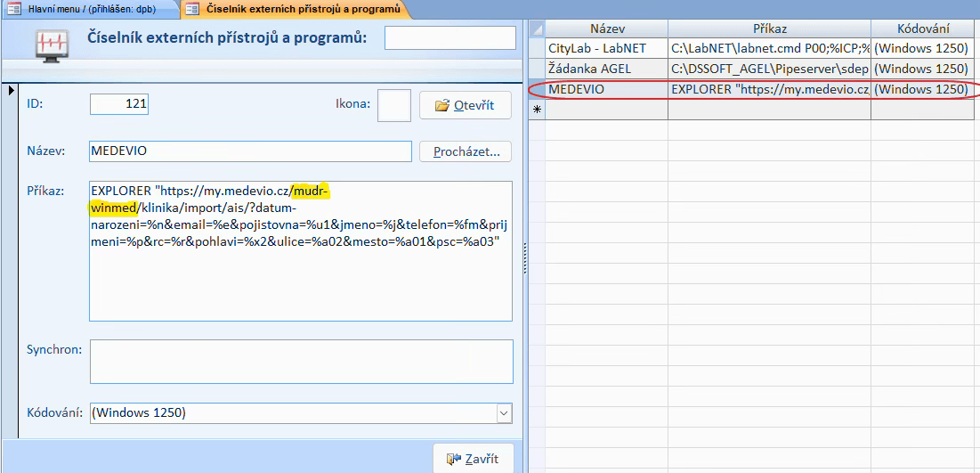Click the ID field containing 121
Screen dimensions: 980x473
tap(119, 104)
